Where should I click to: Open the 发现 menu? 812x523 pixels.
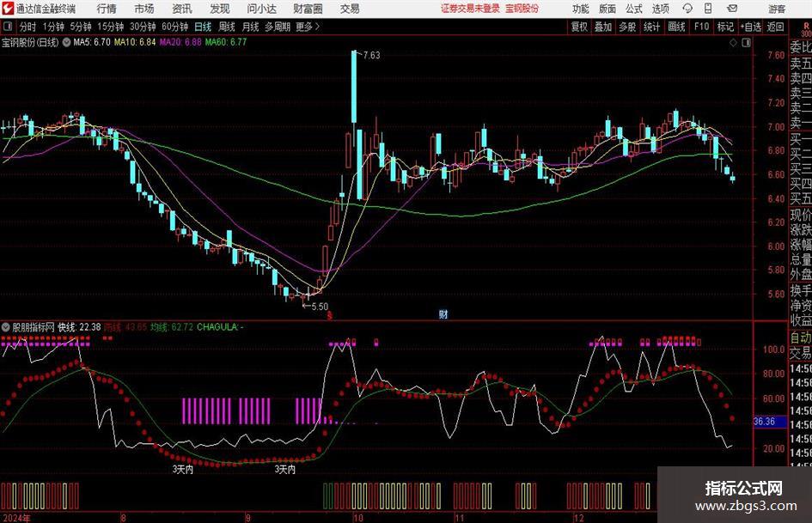pyautogui.click(x=220, y=9)
